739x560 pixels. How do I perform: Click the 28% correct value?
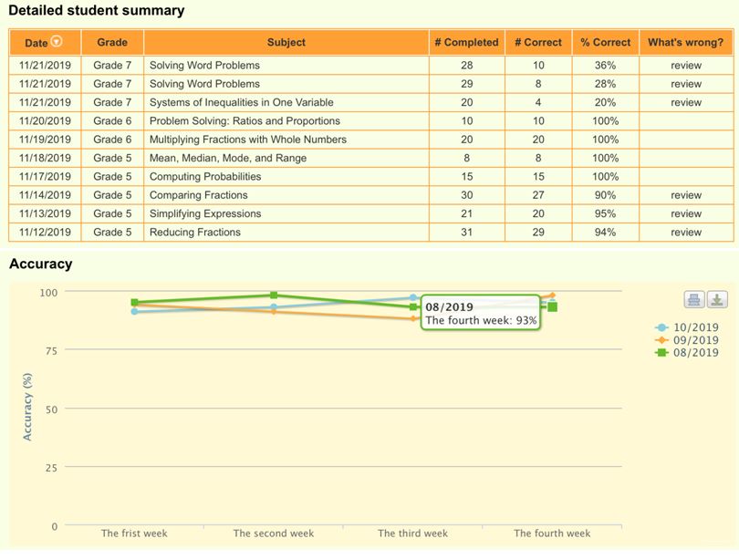(x=605, y=84)
